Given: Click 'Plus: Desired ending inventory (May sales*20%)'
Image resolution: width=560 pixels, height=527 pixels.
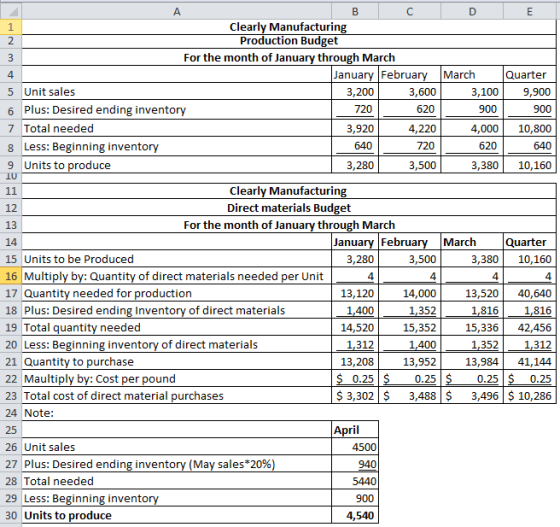Looking at the screenshot, I should pyautogui.click(x=149, y=464).
